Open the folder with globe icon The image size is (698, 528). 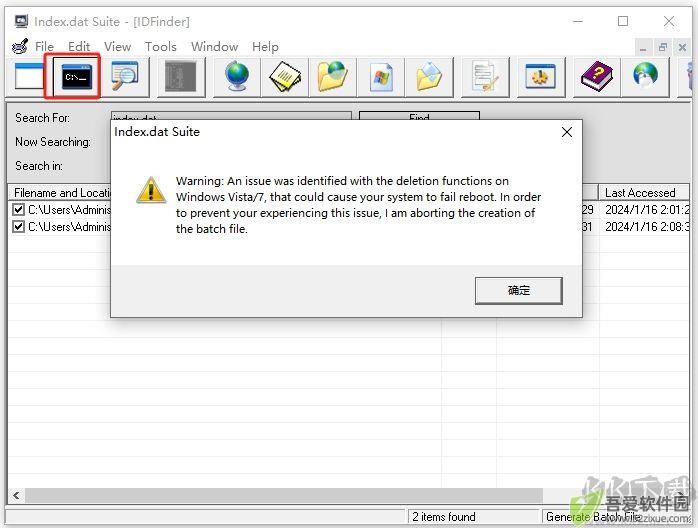coord(333,77)
